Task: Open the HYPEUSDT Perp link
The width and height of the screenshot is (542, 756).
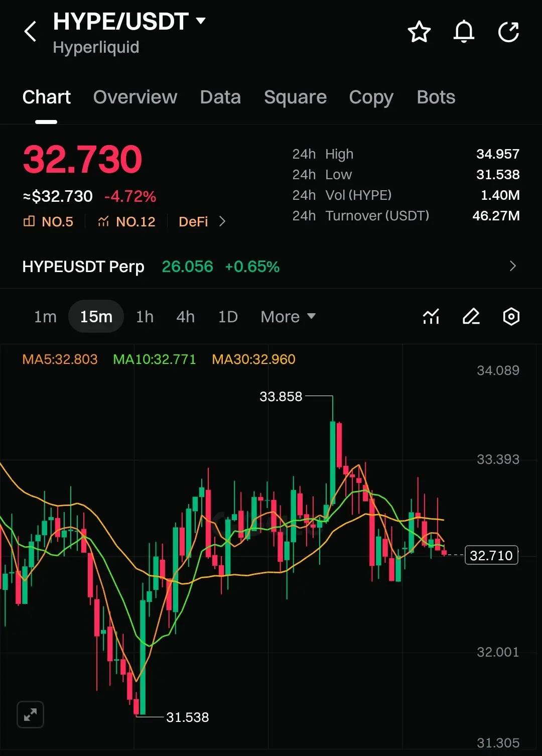Action: [83, 267]
